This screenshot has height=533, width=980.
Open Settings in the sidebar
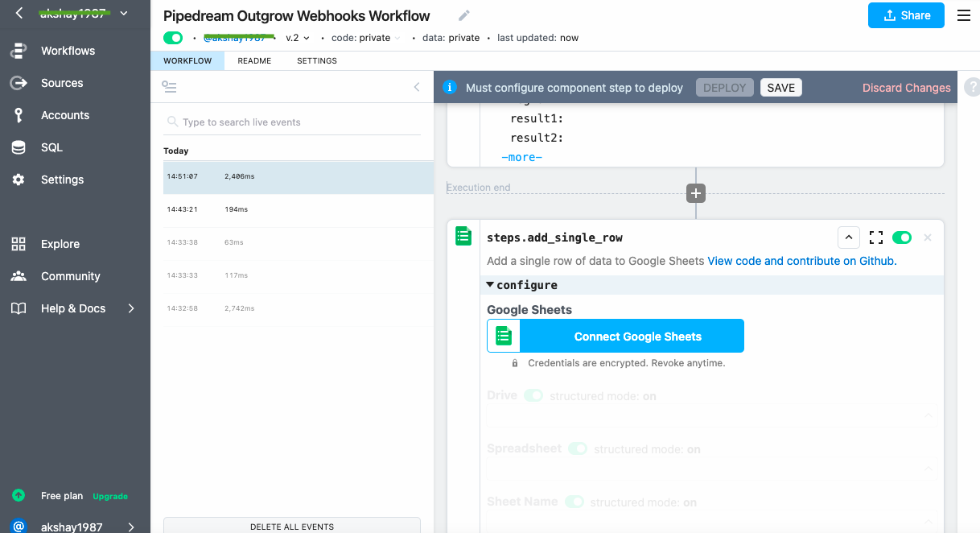click(x=62, y=180)
